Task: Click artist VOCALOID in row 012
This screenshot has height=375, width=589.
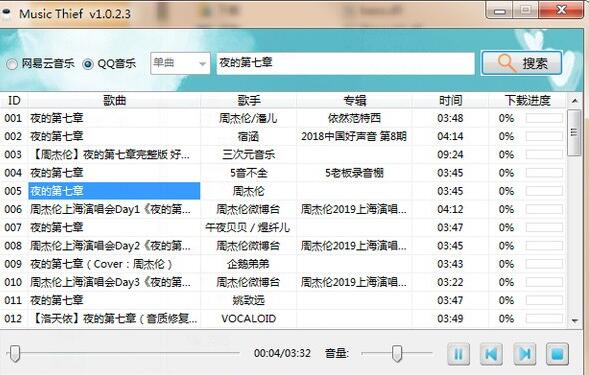Action: pyautogui.click(x=249, y=319)
